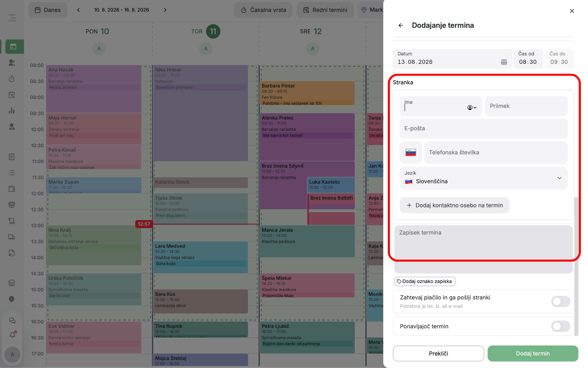Click the panel's vertical scrollbar
Screen dimensions: 588x368
coord(576,266)
